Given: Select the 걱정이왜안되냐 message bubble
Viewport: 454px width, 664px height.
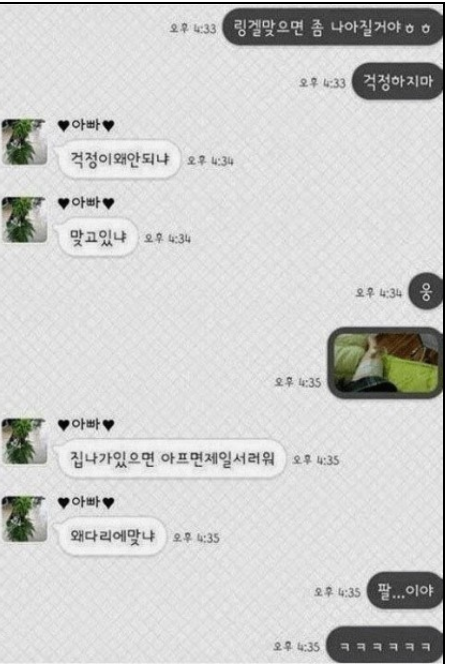Looking at the screenshot, I should point(119,160).
